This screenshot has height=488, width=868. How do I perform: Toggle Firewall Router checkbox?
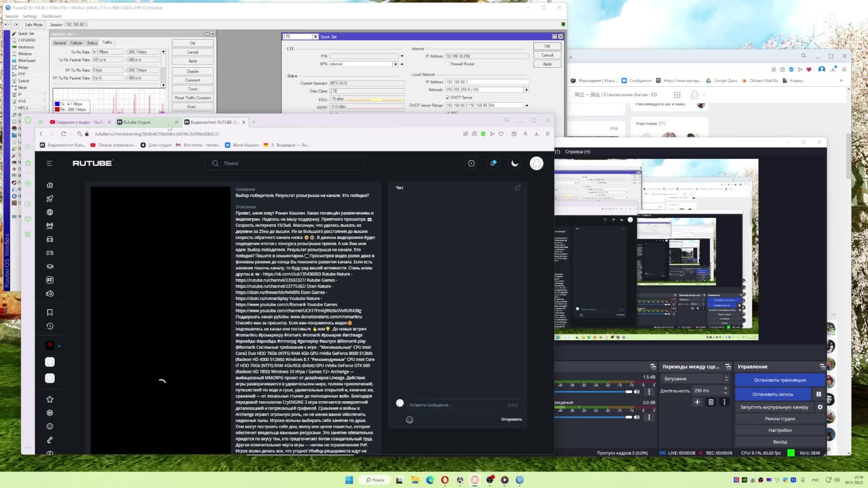[x=447, y=64]
